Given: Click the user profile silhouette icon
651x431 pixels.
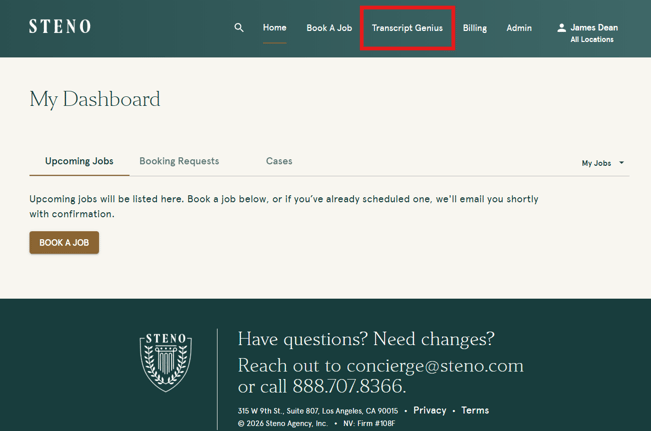Looking at the screenshot, I should (x=561, y=28).
